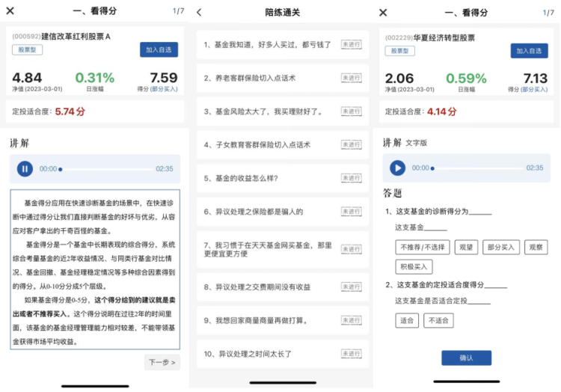Open item 7 我习惯于在天天基金网买基金
The width and height of the screenshot is (561, 392).
click(282, 249)
